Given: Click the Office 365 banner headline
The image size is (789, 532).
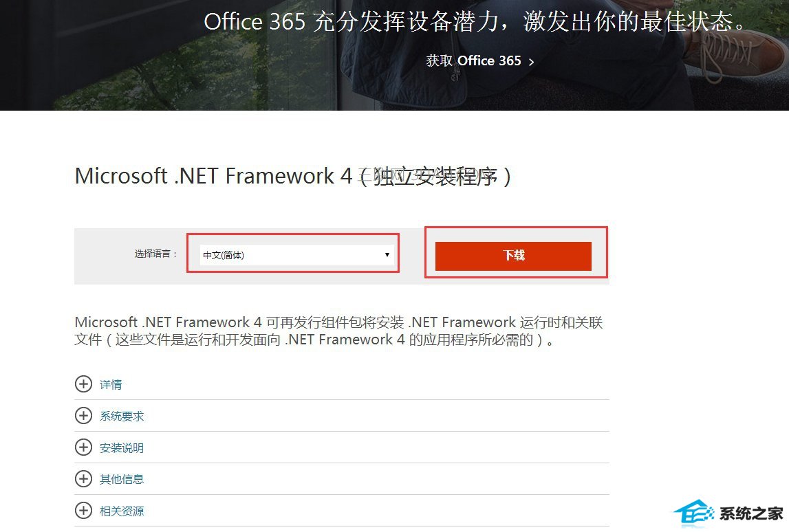Looking at the screenshot, I should coord(475,21).
